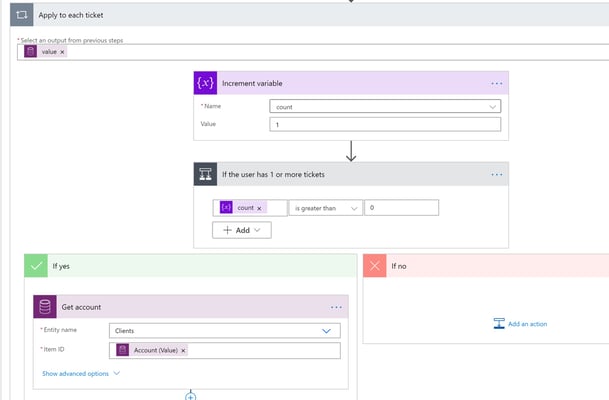Screen dimensions: 609x400
Task: Remove the value token from output field
Action: pyautogui.click(x=62, y=52)
